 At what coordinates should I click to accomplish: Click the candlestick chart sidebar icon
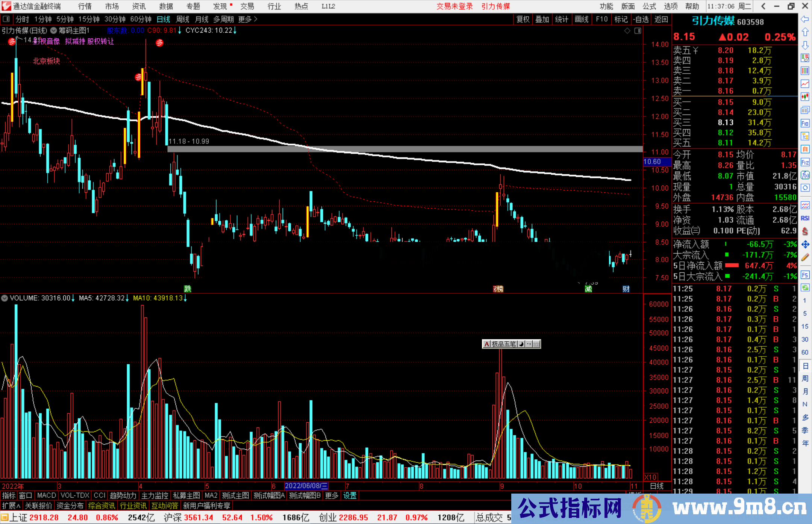click(x=805, y=97)
